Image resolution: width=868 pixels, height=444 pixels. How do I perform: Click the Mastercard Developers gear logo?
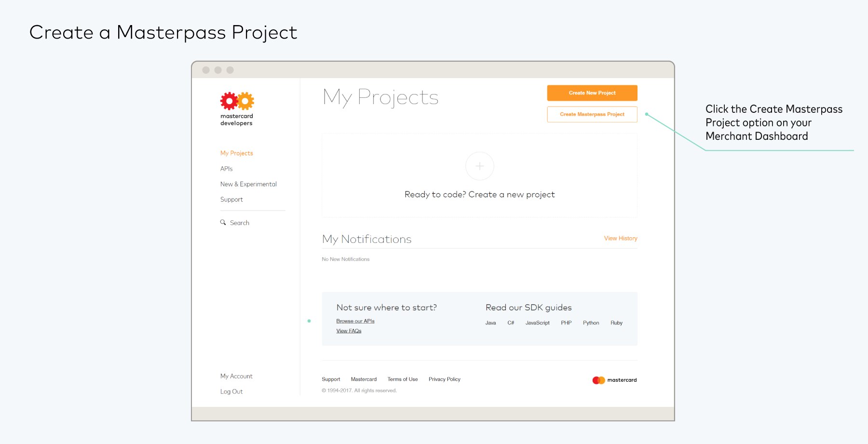click(237, 101)
